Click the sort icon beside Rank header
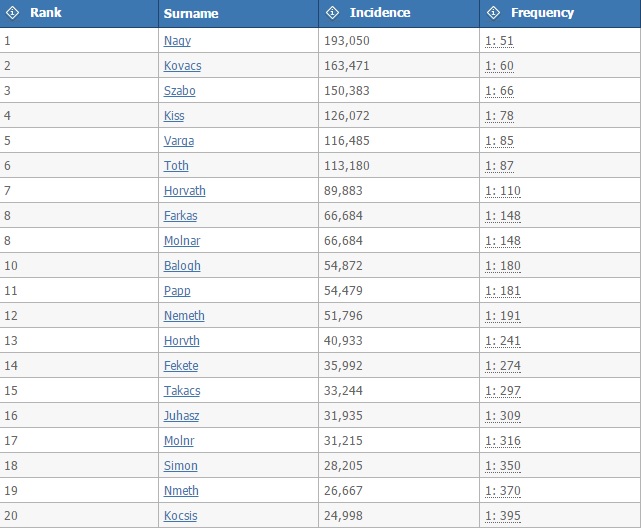The height and width of the screenshot is (528, 641). [x=13, y=13]
